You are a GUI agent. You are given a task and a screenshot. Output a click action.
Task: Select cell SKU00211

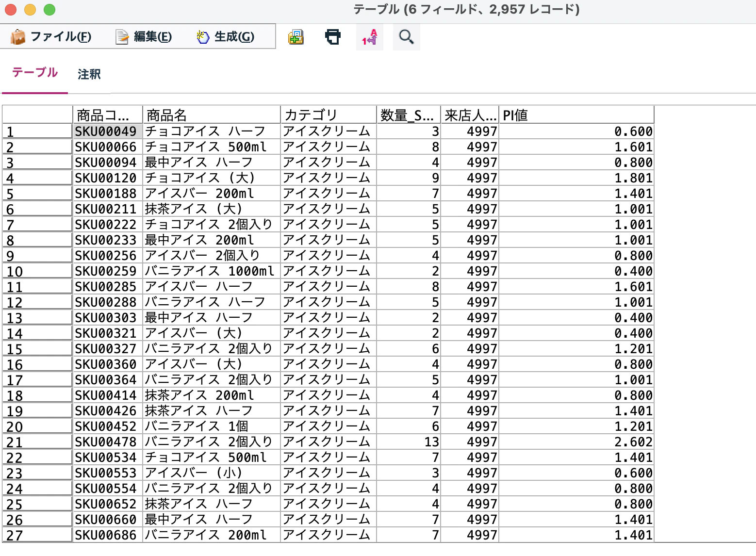point(108,209)
